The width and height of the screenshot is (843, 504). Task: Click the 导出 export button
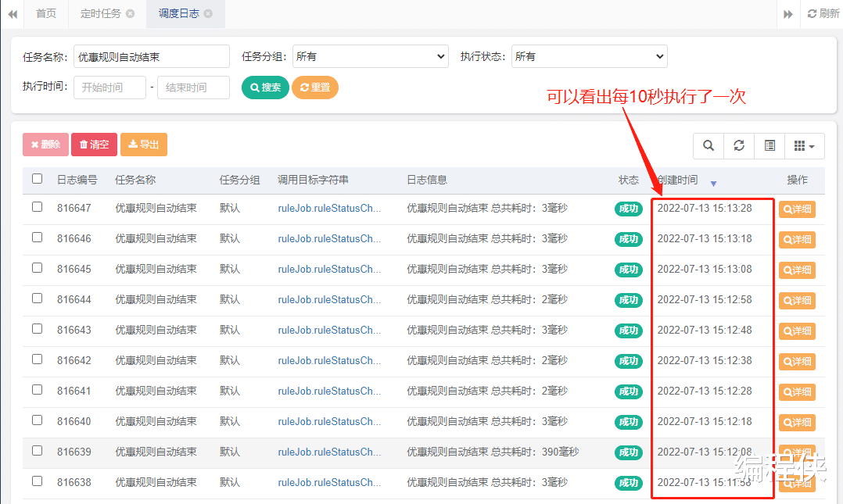[144, 145]
